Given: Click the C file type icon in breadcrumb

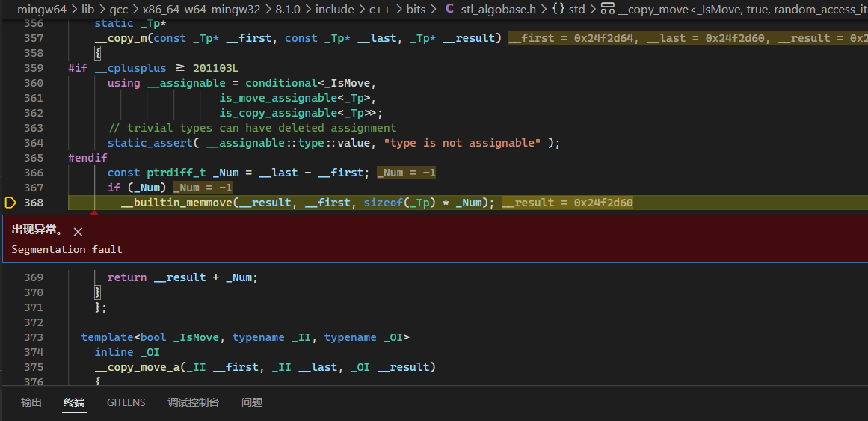Looking at the screenshot, I should pos(449,10).
